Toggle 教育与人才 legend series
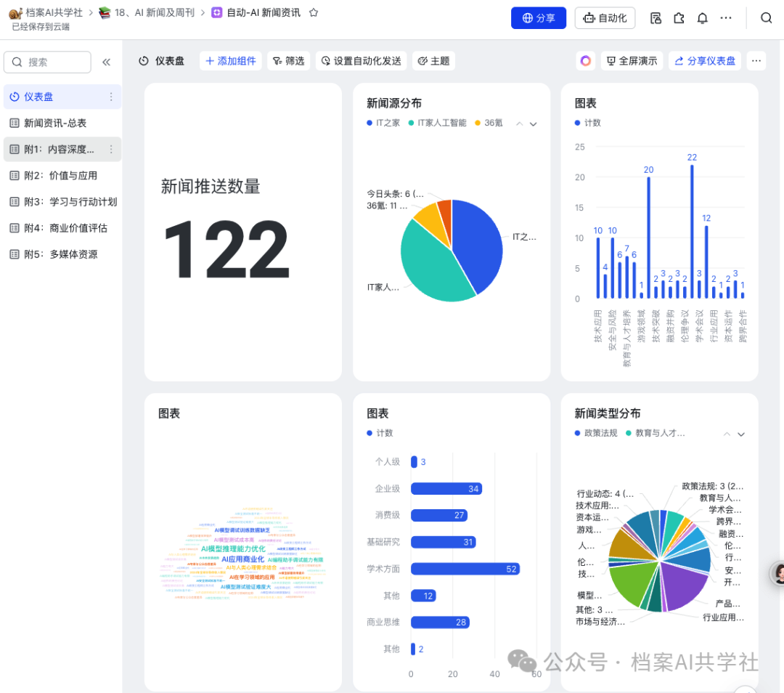 (x=656, y=434)
